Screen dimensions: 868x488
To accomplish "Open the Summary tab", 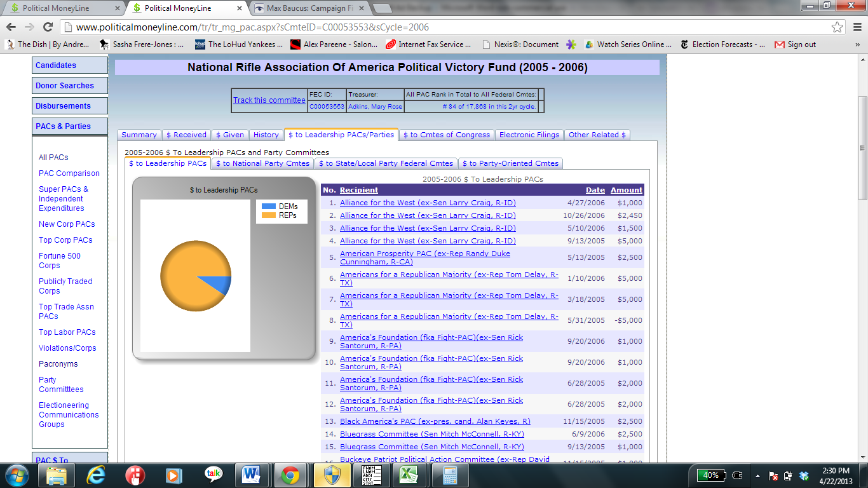I will click(x=139, y=135).
